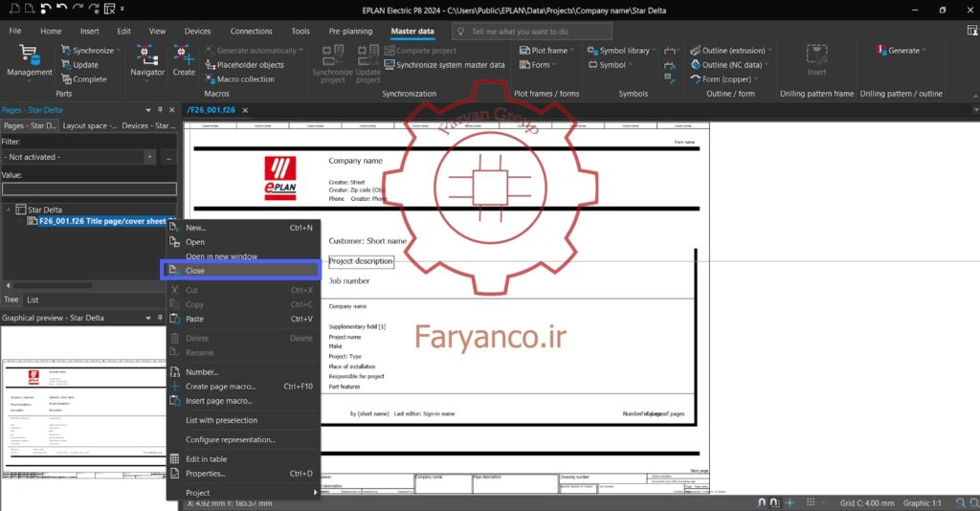Choose Number... from context menu
980x511 pixels.
pos(243,372)
